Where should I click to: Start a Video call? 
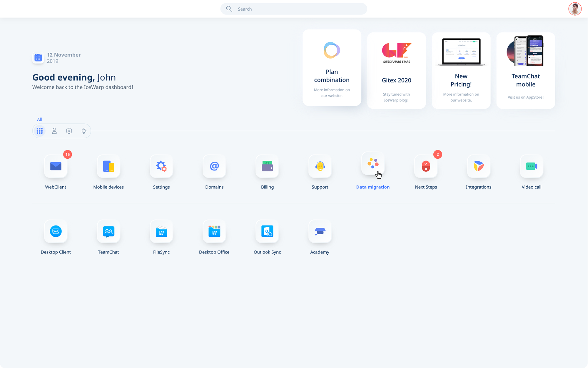(531, 166)
